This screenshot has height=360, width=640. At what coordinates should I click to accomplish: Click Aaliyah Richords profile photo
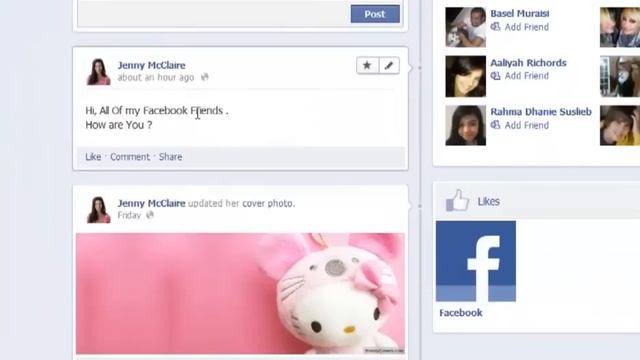[x=466, y=76]
